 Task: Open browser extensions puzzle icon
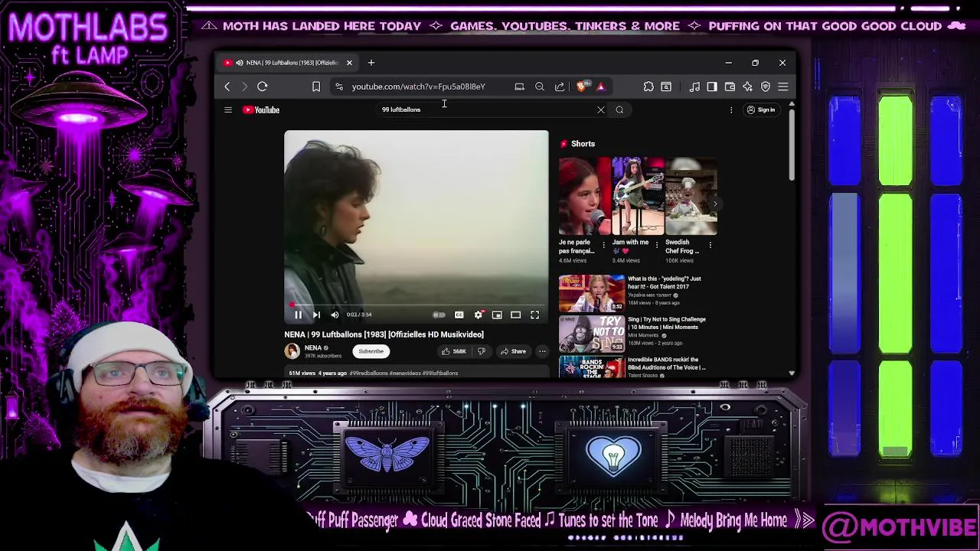click(x=648, y=86)
